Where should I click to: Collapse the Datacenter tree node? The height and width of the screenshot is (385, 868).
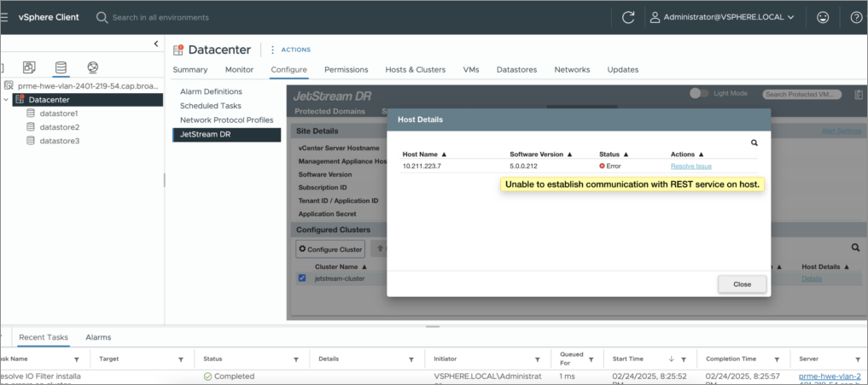tap(7, 100)
